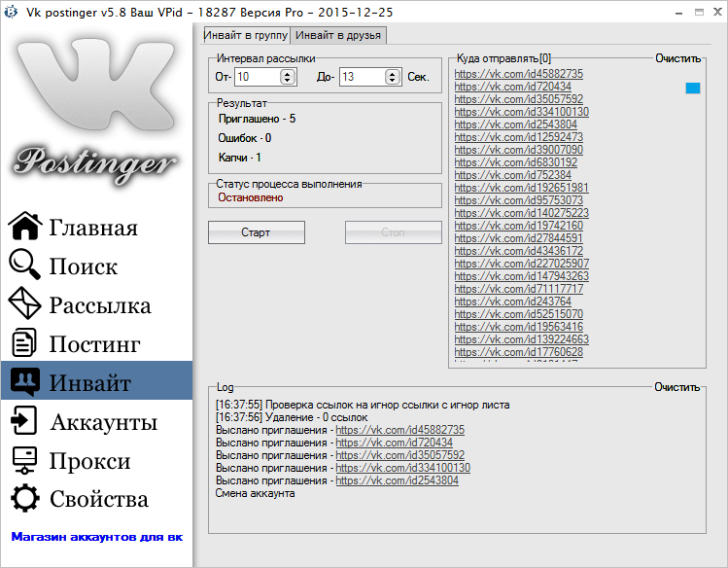Screen dimensions: 728x568
Task: Open link id19563416 in the send list
Action: 519,327
